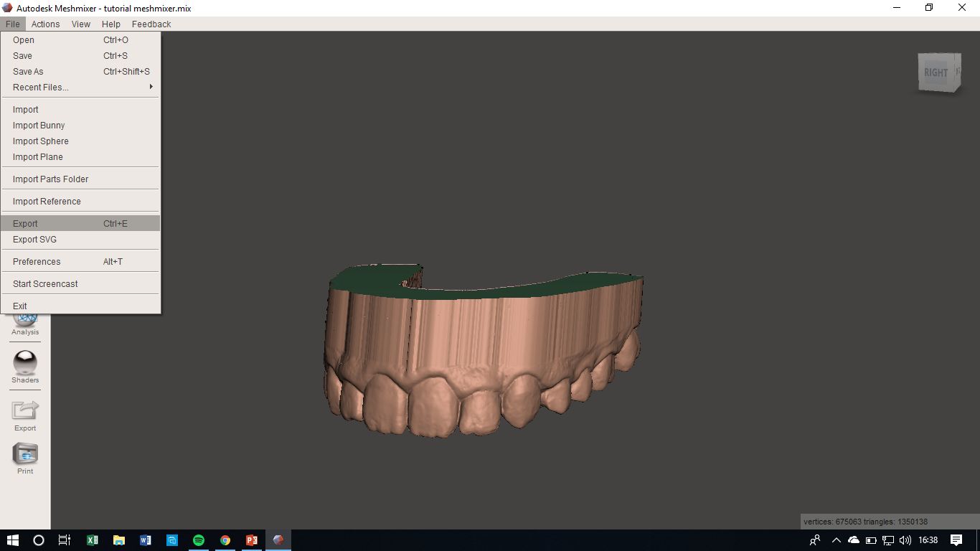
Task: Select Export SVG
Action: coord(80,240)
